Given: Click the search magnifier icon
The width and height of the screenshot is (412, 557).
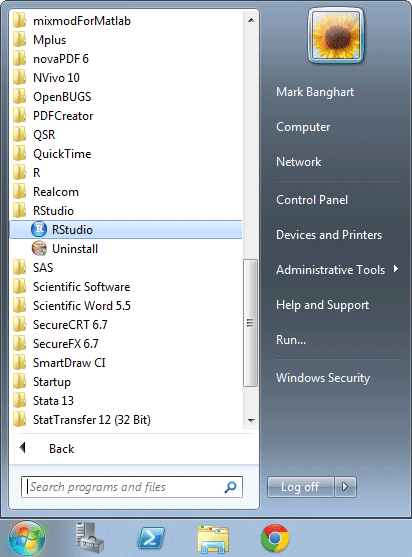Looking at the screenshot, I should click(230, 487).
